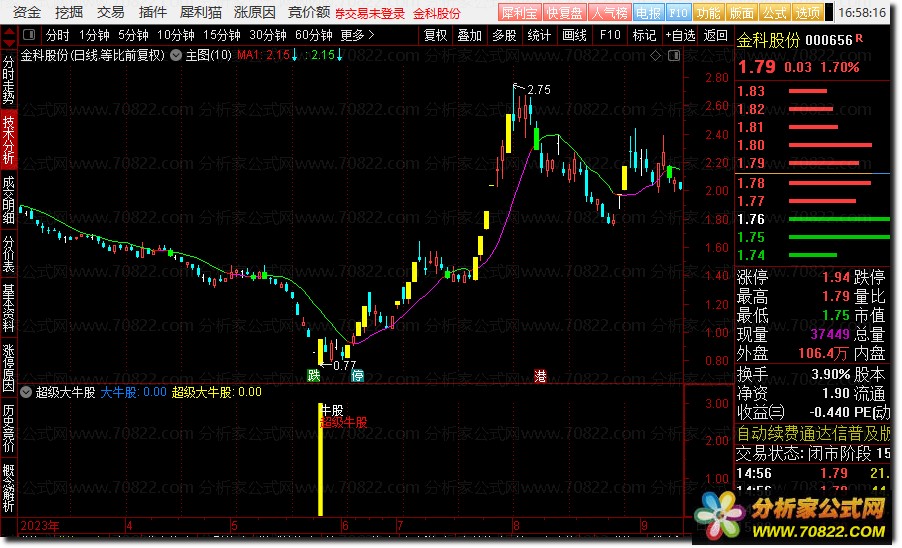The image size is (902, 548).
Task: Open the 概念解析 sidebar tab
Action: click(x=9, y=488)
